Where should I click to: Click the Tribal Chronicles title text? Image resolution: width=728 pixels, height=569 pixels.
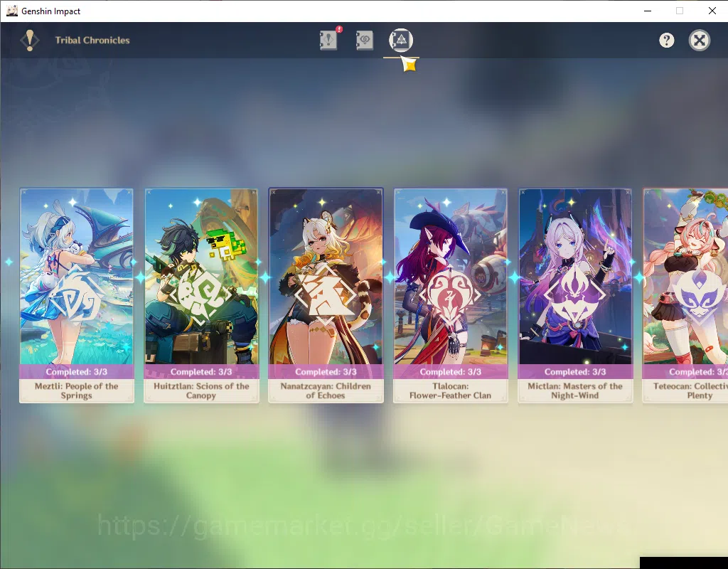[x=92, y=41]
